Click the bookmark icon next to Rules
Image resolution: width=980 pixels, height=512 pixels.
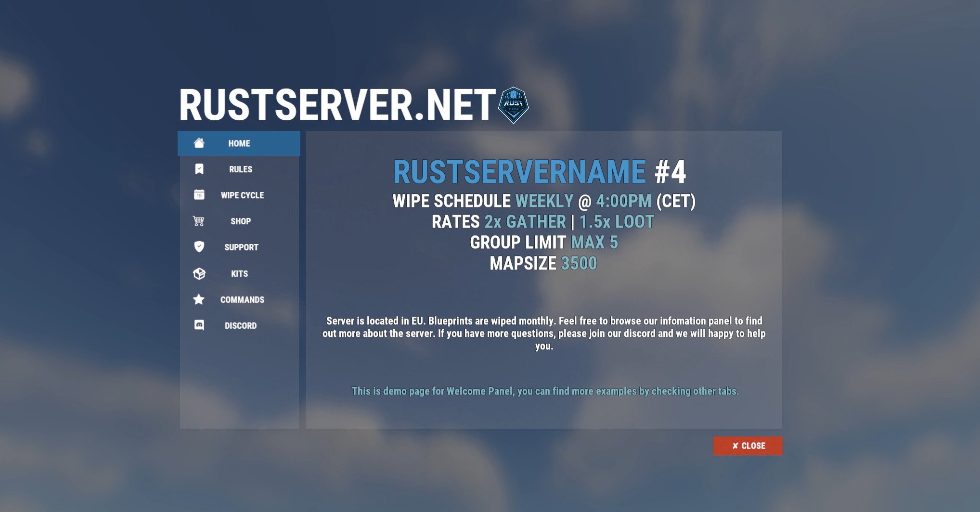[199, 169]
